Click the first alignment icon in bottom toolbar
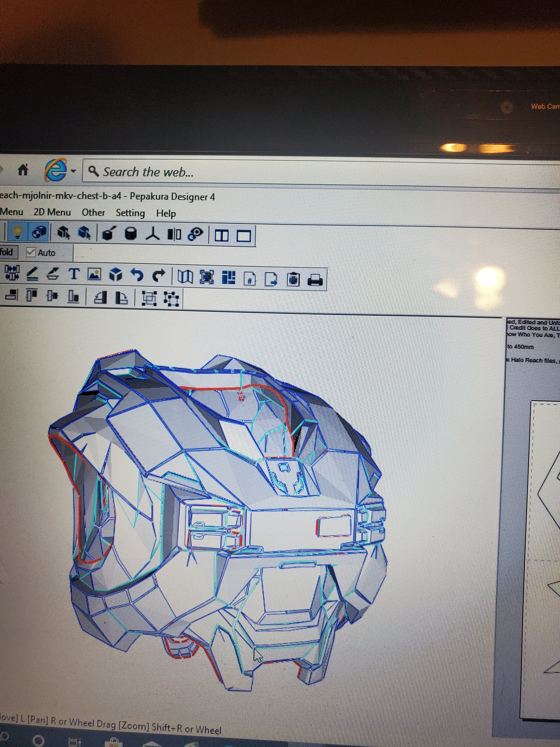Viewport: 560px width, 747px height. coord(12,296)
